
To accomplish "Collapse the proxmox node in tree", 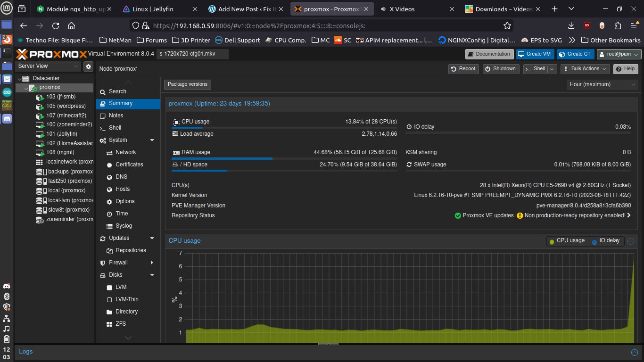I will coord(26,88).
